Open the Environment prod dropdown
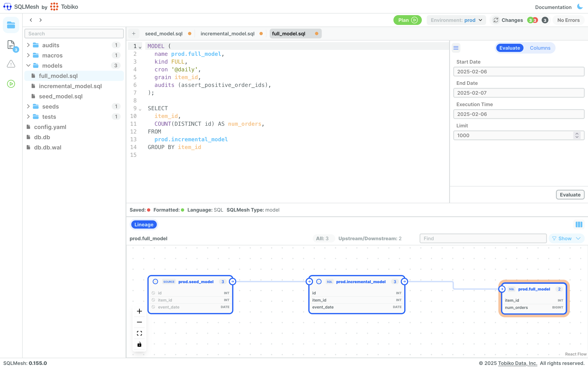 pos(456,20)
